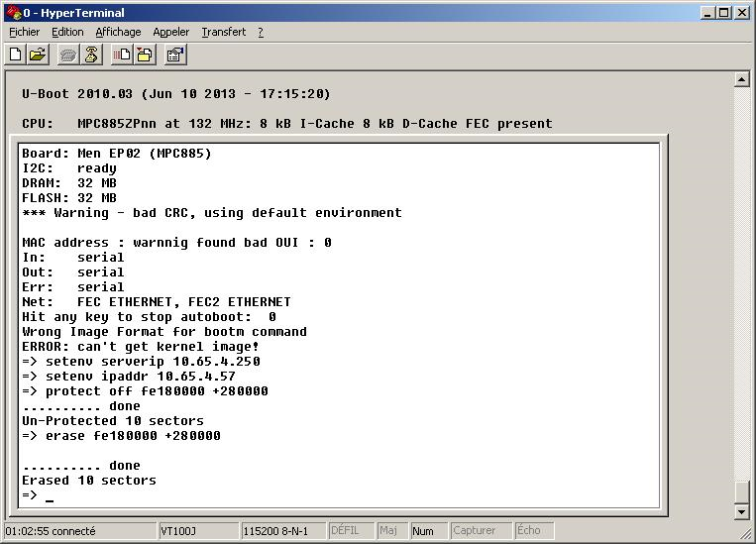Open the Affichage menu
The image size is (756, 544).
(x=118, y=32)
